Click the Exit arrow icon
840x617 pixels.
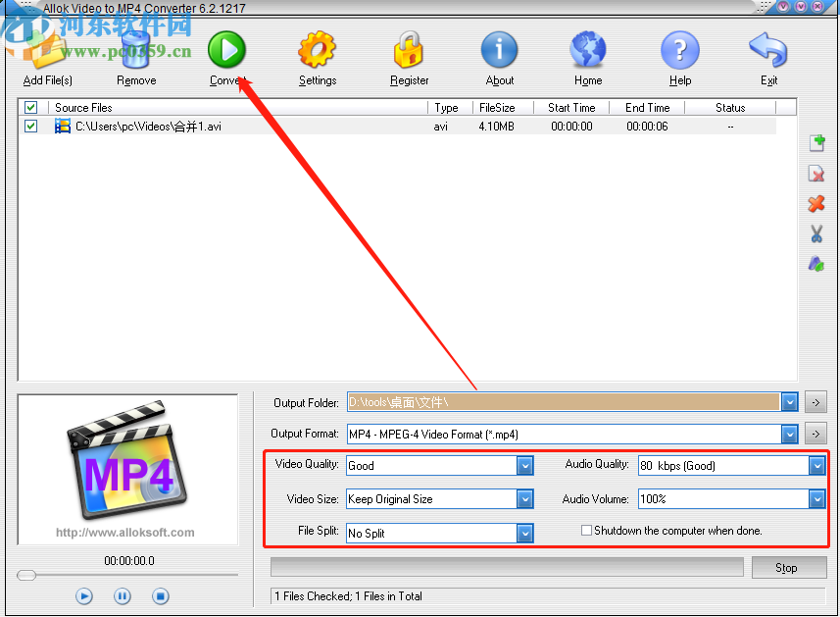tap(768, 50)
